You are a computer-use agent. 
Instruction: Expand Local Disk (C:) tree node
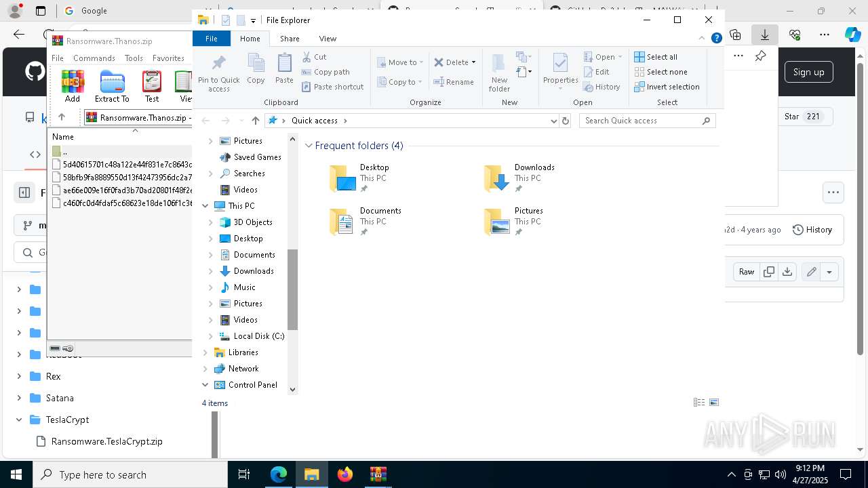(x=210, y=336)
